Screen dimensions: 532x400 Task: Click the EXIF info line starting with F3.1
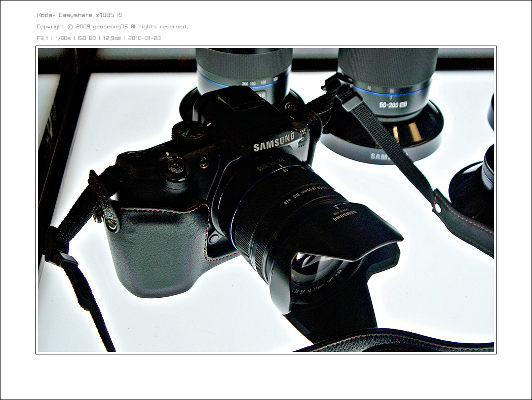coord(99,38)
